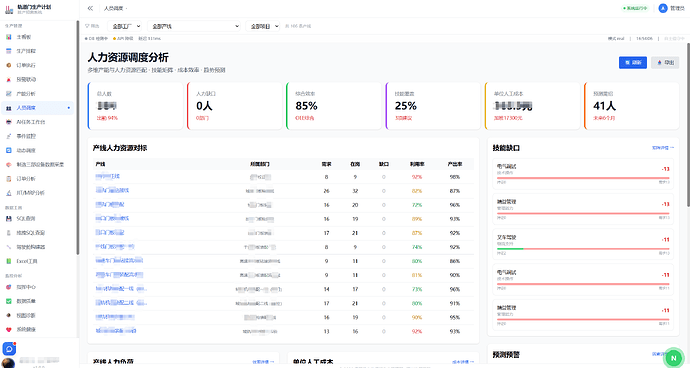Click the demand value 26 in table

click(x=327, y=191)
